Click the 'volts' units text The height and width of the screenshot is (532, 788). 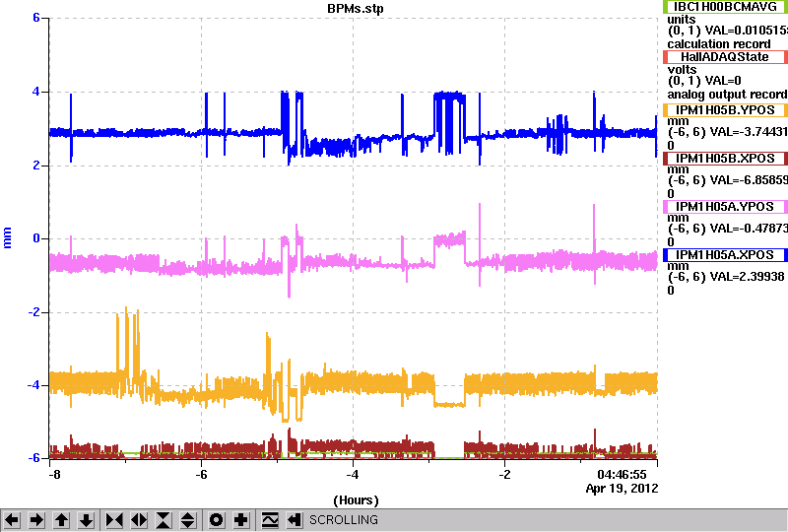point(682,69)
